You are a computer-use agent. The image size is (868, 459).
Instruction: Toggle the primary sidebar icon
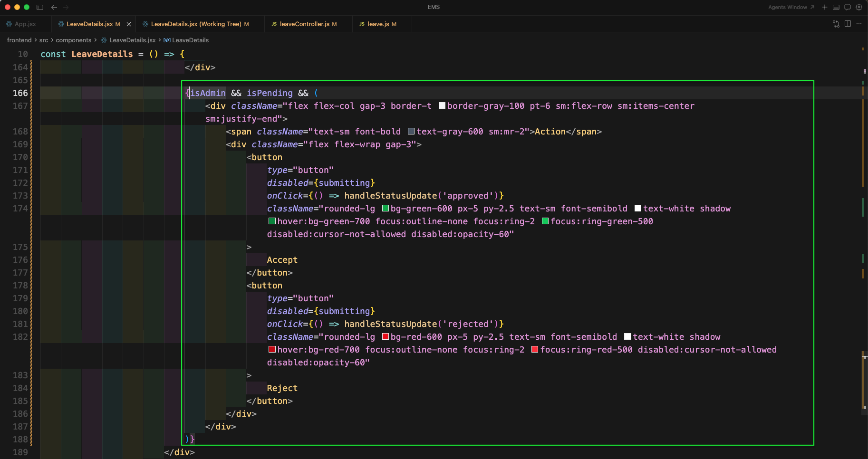click(40, 7)
